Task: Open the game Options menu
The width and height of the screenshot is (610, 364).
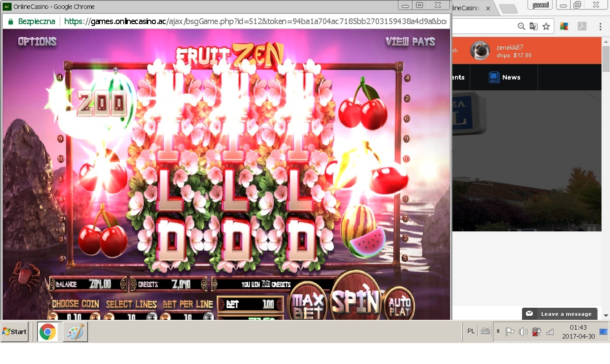Action: 37,42
